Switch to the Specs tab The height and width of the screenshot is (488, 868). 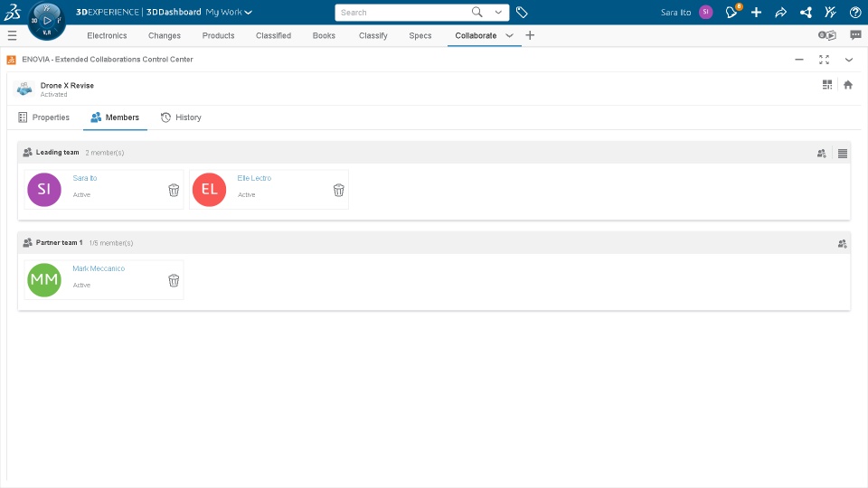click(420, 35)
